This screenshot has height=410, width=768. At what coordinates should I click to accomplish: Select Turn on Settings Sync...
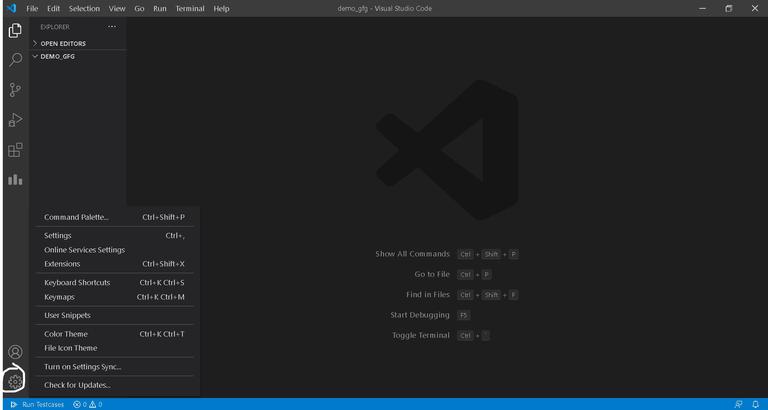[115, 366]
